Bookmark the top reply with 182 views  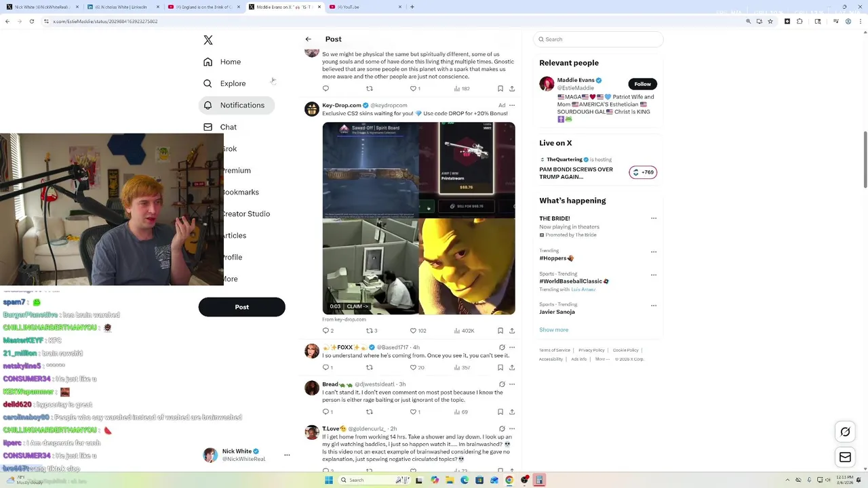500,89
